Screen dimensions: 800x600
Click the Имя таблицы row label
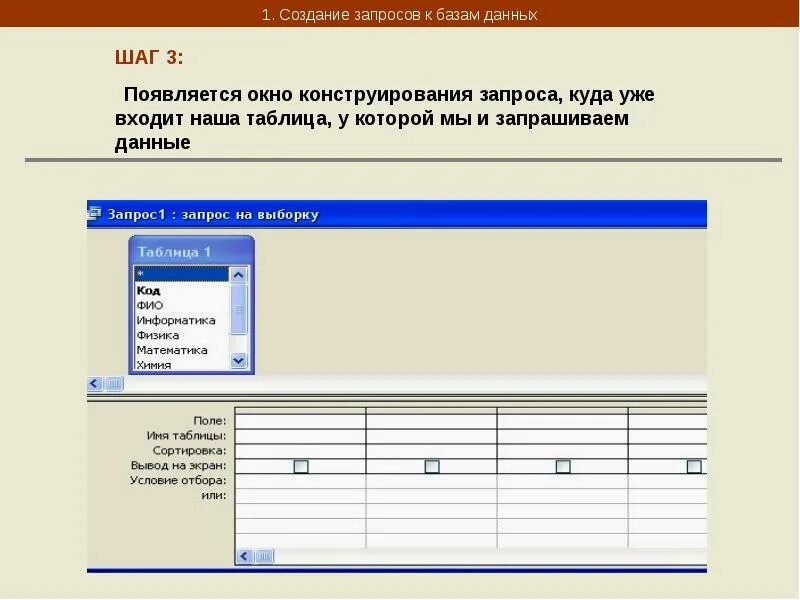click(x=186, y=436)
